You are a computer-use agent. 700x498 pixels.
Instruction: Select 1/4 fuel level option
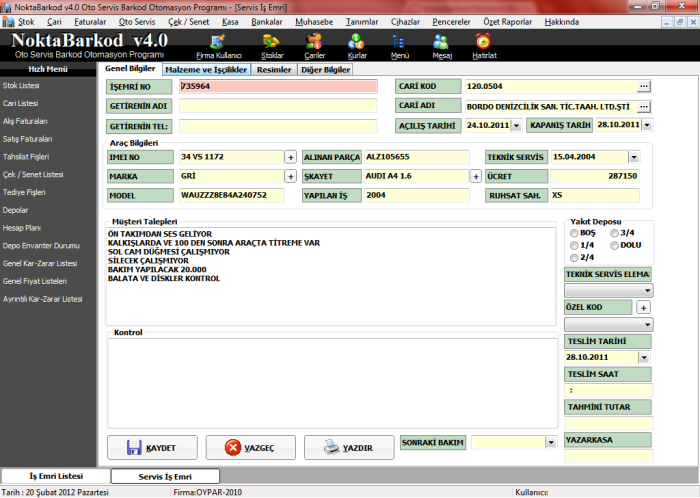click(574, 245)
